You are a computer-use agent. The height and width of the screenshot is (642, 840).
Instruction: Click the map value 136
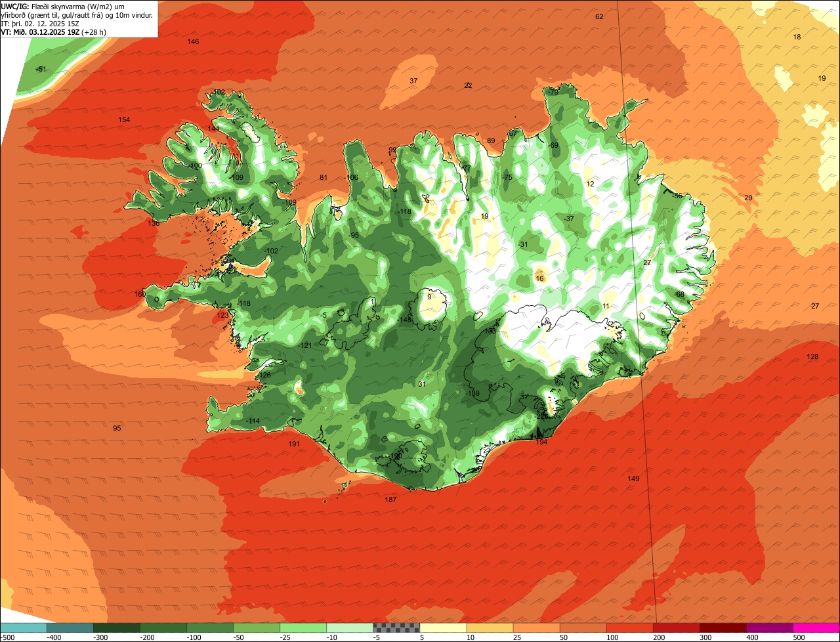(x=154, y=223)
